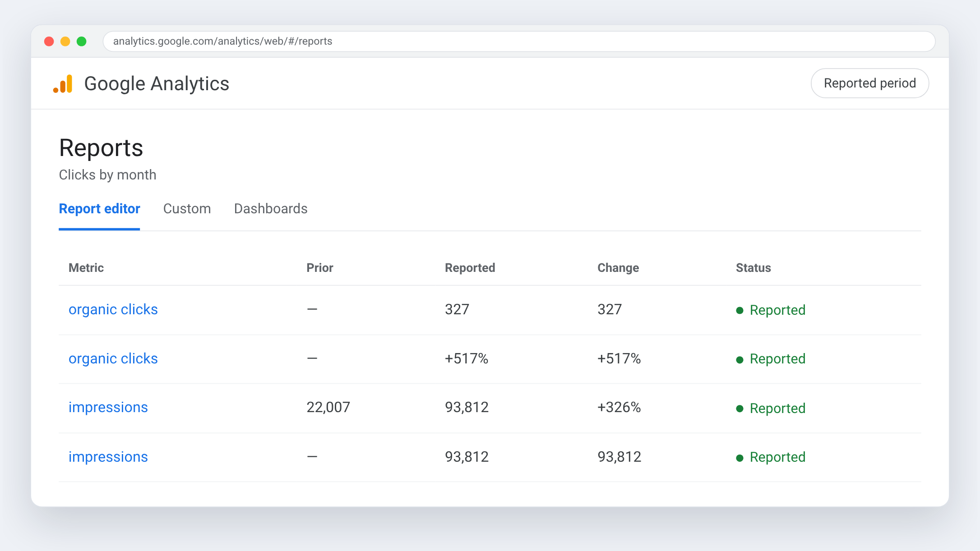Click the red close window dot
Viewport: 980px width, 551px height.
pyautogui.click(x=49, y=41)
